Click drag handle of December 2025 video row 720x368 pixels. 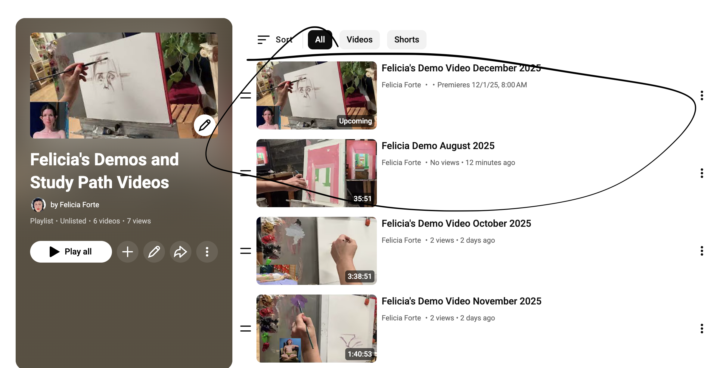click(x=246, y=96)
